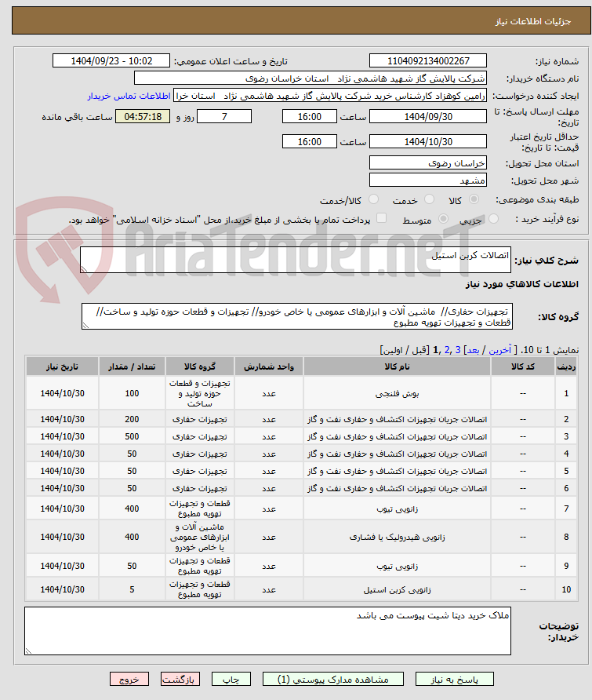Select row 10 زانویی کربن استیل

(x=397, y=589)
